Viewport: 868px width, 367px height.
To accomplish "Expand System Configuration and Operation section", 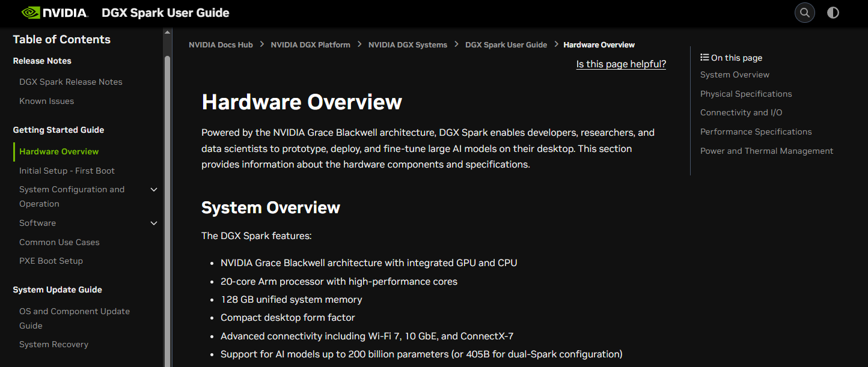I will [154, 190].
